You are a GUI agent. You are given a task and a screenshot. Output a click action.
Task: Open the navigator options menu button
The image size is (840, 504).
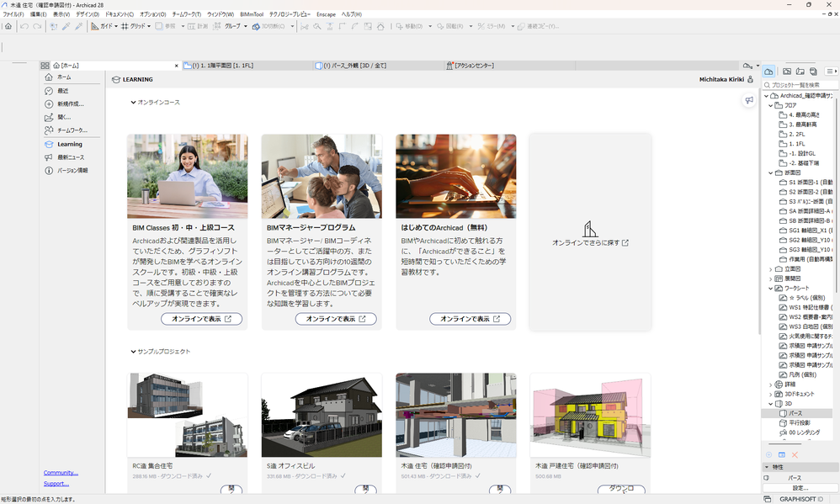click(831, 72)
